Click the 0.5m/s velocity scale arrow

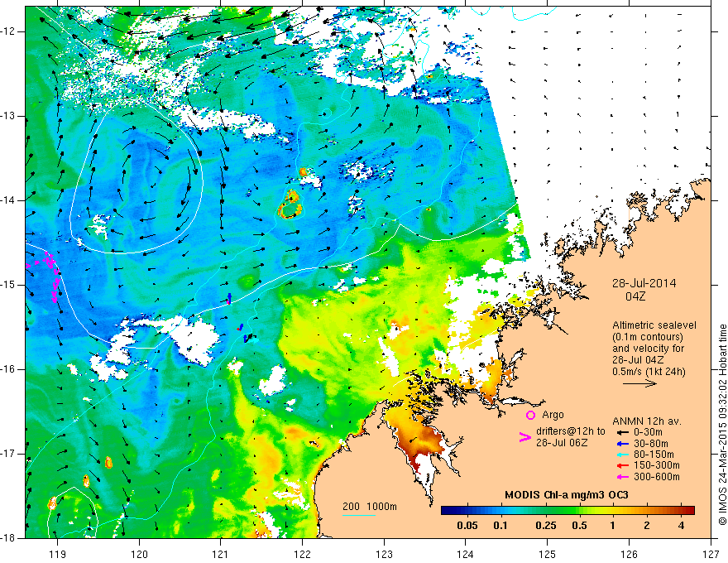(639, 383)
